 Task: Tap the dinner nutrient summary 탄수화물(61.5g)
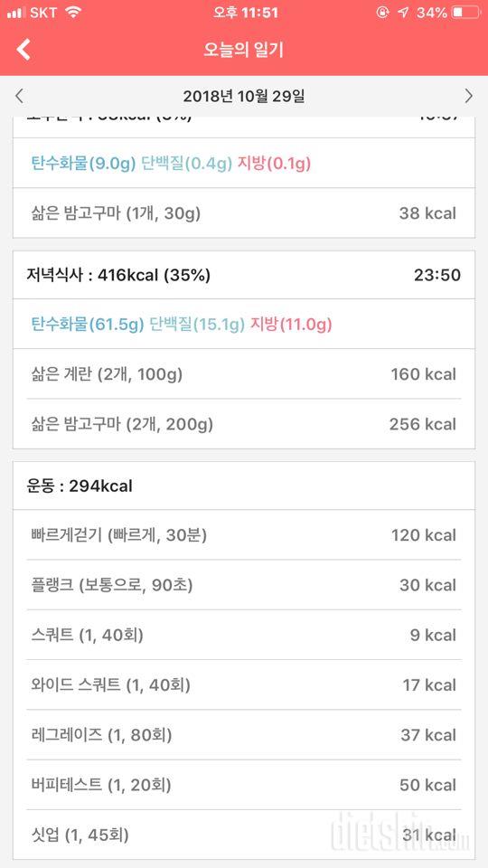click(88, 325)
